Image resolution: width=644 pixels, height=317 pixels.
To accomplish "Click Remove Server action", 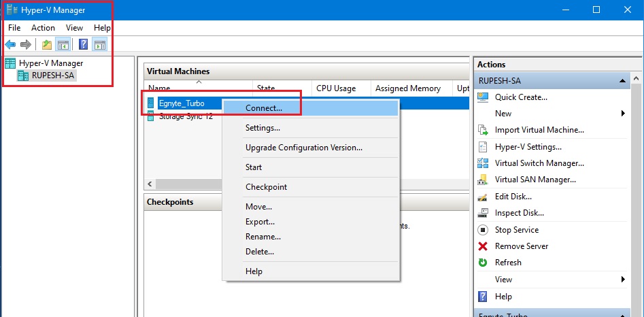I will click(x=521, y=246).
